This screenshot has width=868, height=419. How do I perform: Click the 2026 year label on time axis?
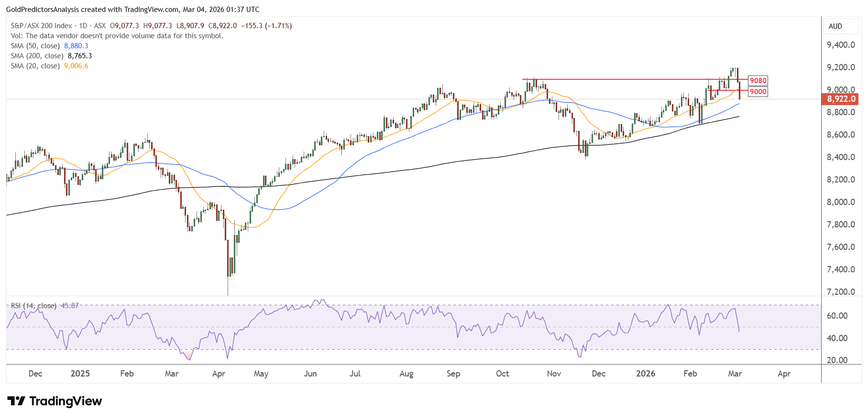pos(646,374)
